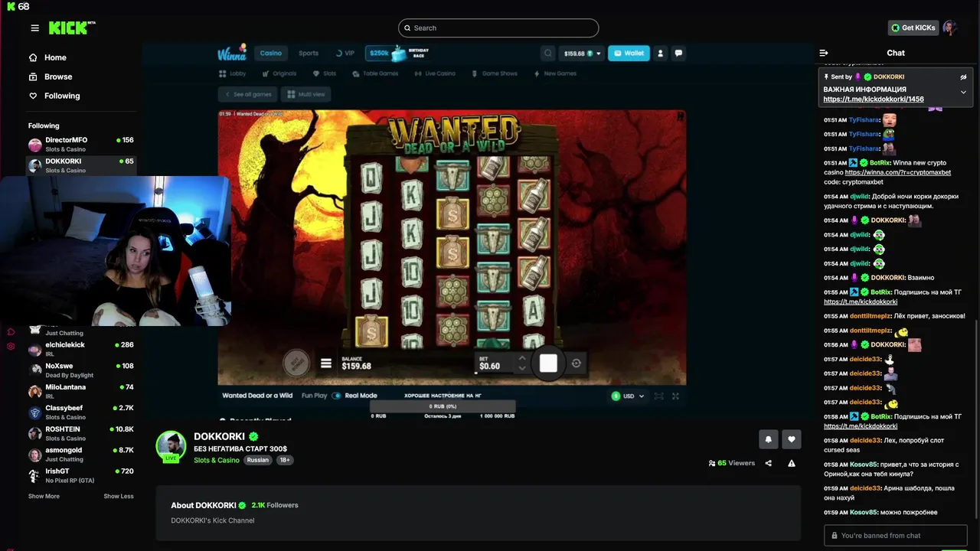Open USD currency dropdown
The width and height of the screenshot is (980, 551).
coord(628,396)
